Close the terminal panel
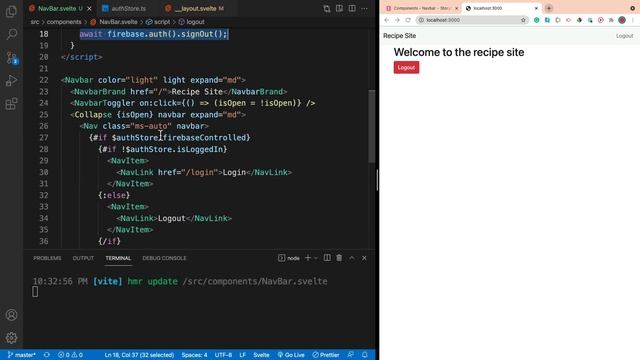Screen dimensions: 640x360 pyautogui.click(x=364, y=258)
